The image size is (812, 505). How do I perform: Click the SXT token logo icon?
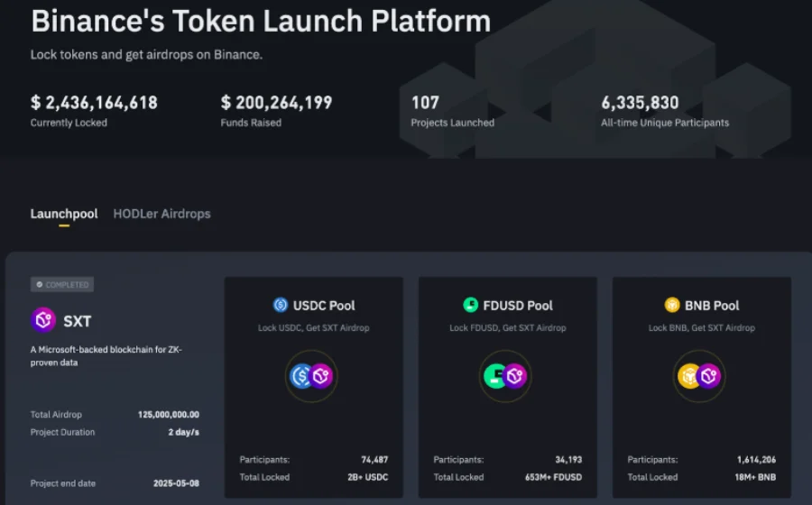coord(43,320)
